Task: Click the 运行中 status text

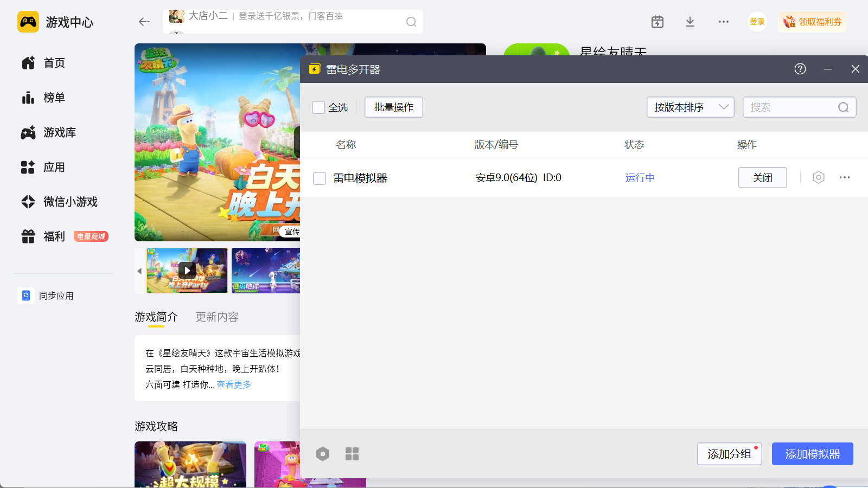Action: click(x=640, y=178)
